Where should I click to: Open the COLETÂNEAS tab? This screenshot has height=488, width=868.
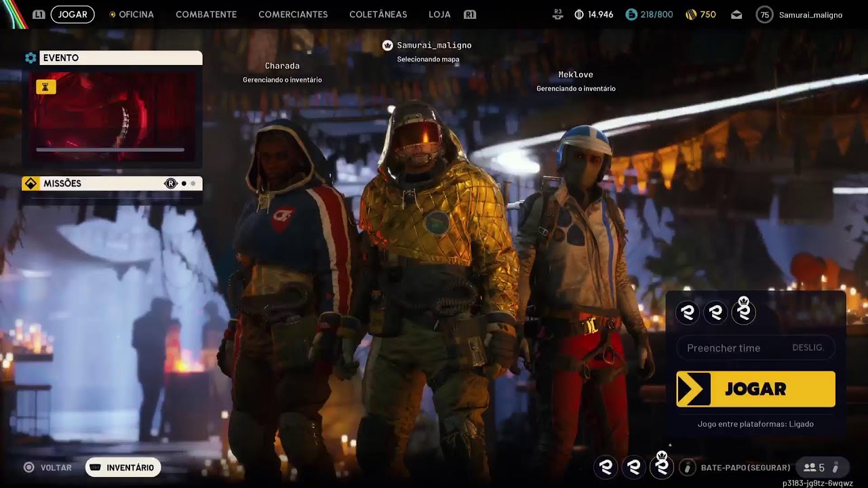(x=378, y=14)
